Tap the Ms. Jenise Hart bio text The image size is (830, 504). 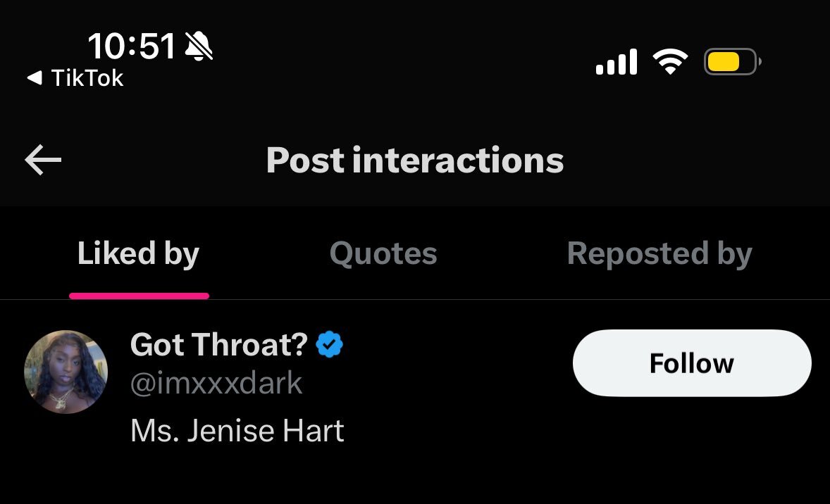[x=237, y=431]
